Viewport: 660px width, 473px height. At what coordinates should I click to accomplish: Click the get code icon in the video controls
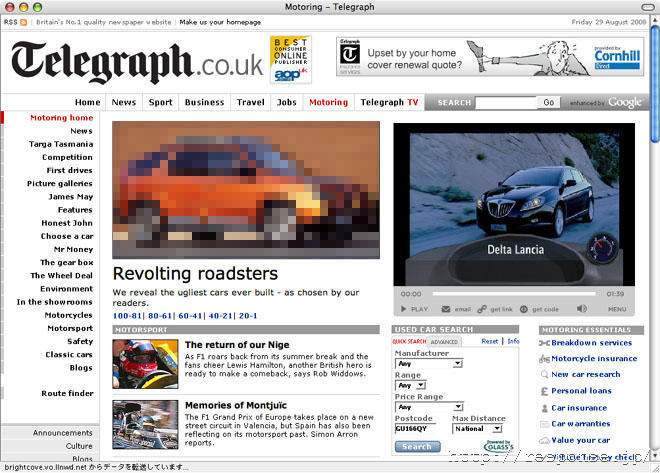[x=524, y=309]
